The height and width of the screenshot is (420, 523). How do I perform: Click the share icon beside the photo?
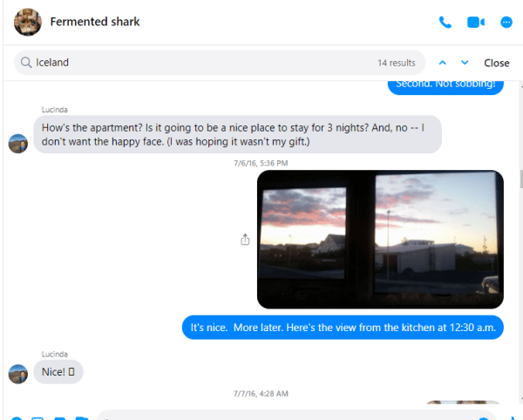click(x=245, y=239)
